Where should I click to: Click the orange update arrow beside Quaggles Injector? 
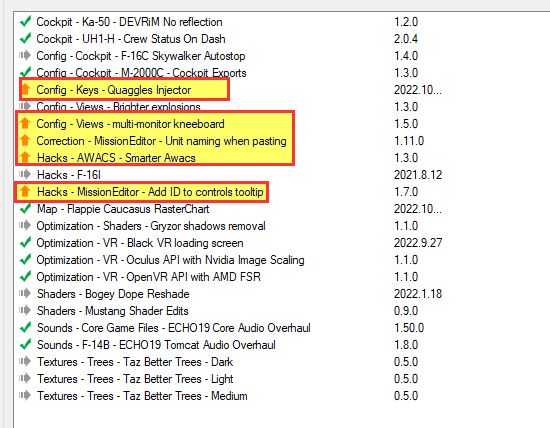coord(25,89)
